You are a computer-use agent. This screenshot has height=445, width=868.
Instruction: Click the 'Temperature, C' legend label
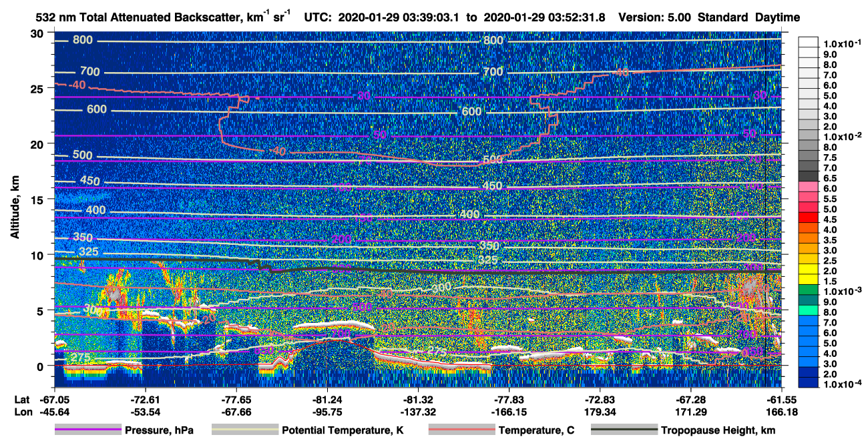[536, 431]
